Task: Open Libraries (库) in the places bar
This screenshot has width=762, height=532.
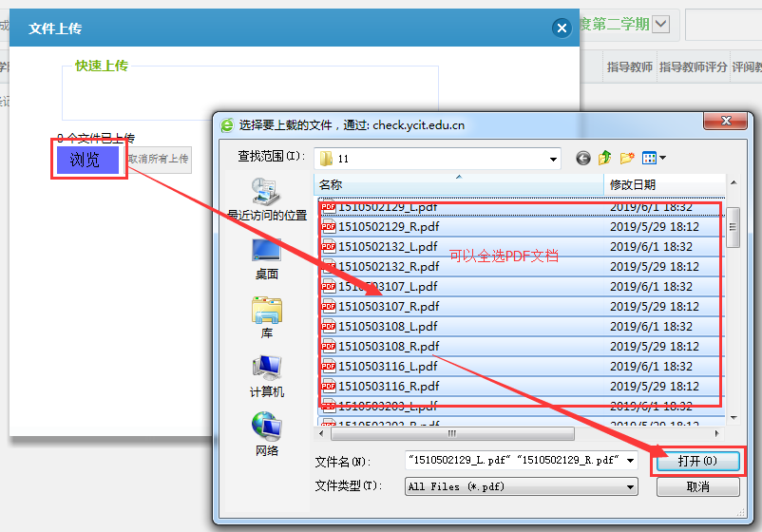Action: click(x=267, y=316)
